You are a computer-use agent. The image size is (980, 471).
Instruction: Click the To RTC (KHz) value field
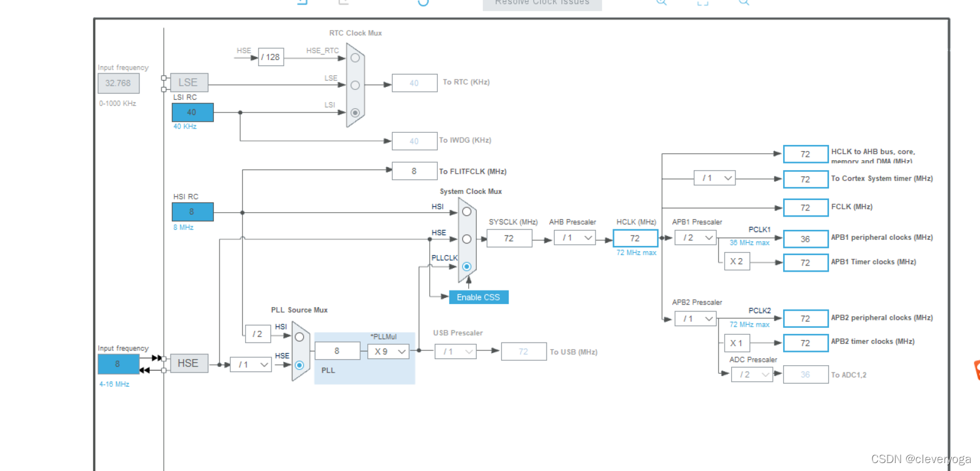coord(414,83)
